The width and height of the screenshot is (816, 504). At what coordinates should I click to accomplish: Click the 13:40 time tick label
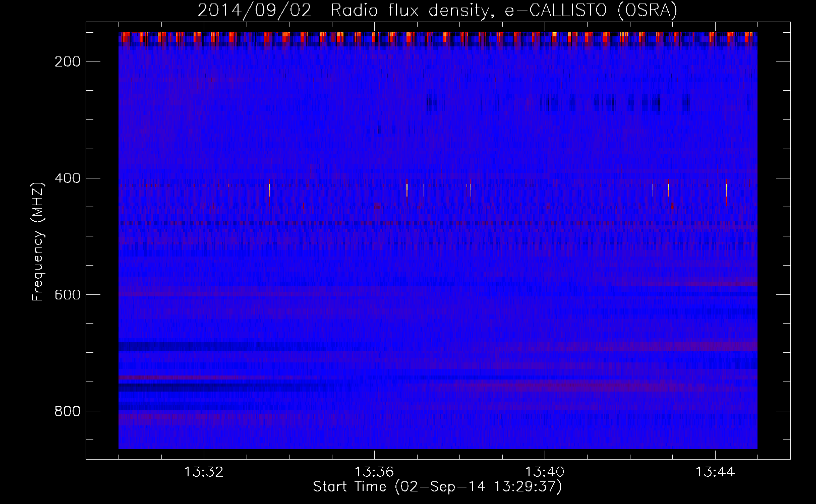pos(545,472)
